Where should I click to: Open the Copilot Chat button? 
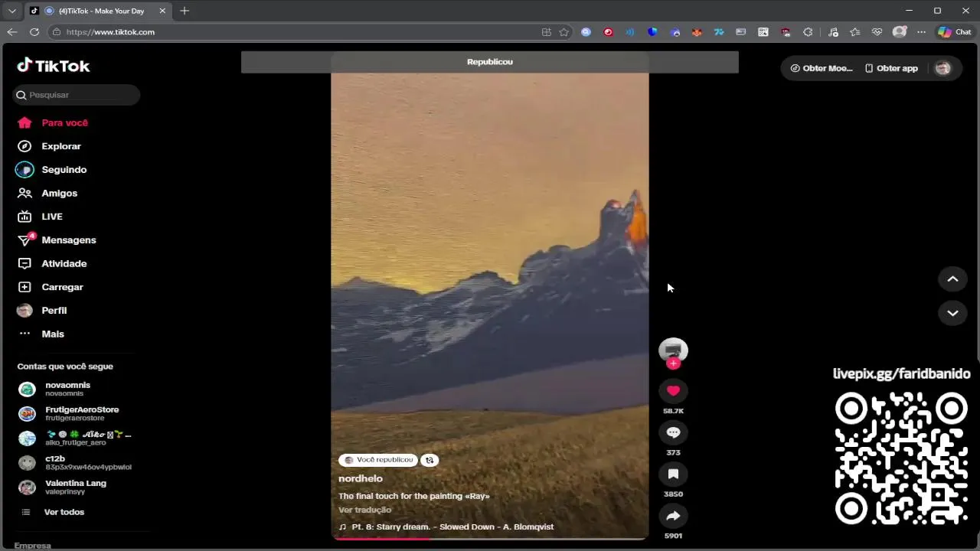(x=955, y=32)
